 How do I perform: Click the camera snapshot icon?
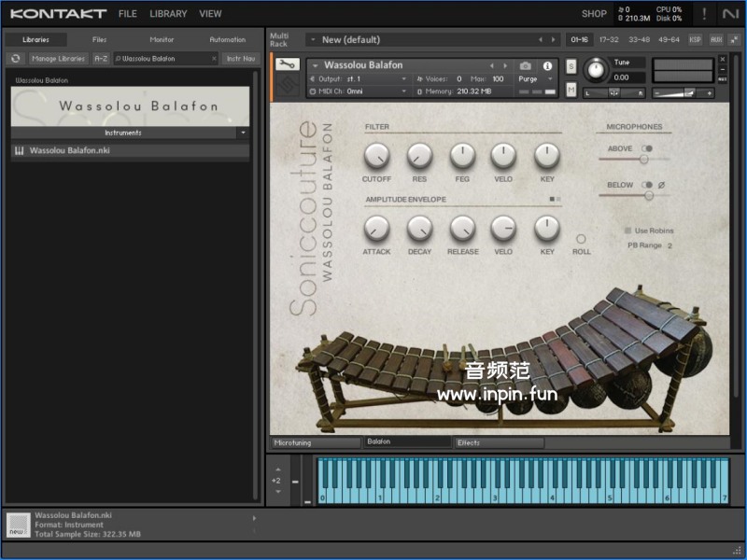point(526,65)
